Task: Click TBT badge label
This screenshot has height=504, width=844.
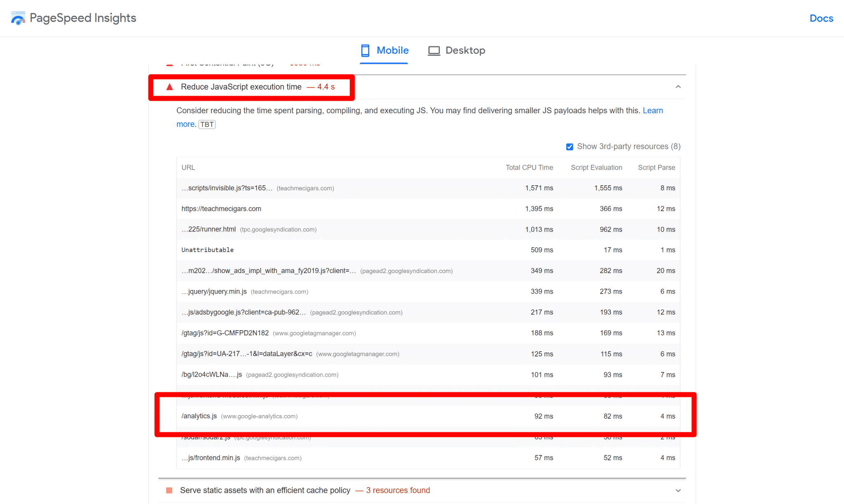Action: click(206, 124)
